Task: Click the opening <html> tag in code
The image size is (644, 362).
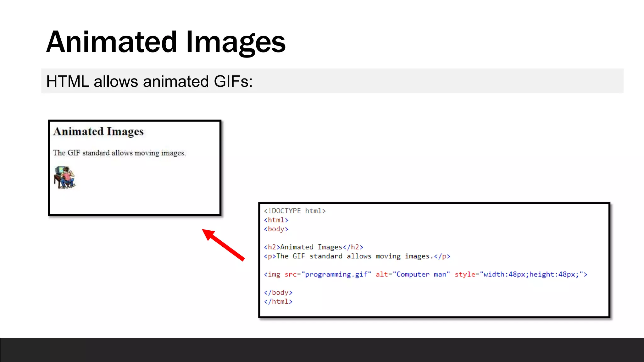Action: 276,220
